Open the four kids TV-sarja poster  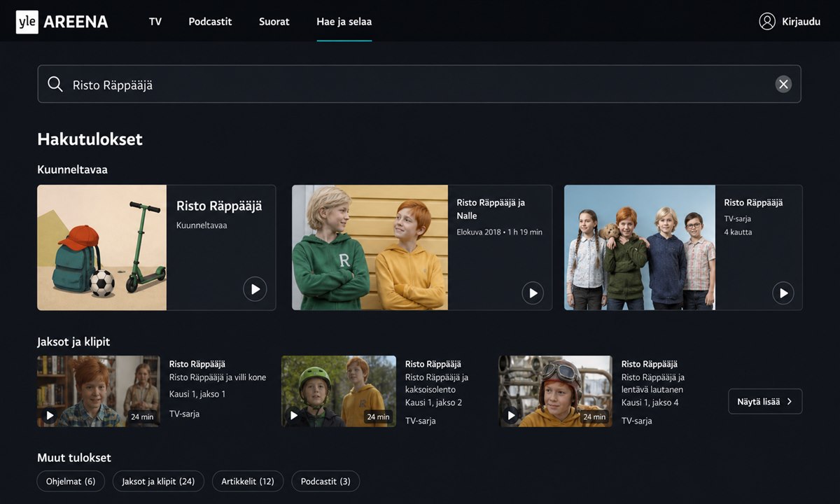point(640,248)
